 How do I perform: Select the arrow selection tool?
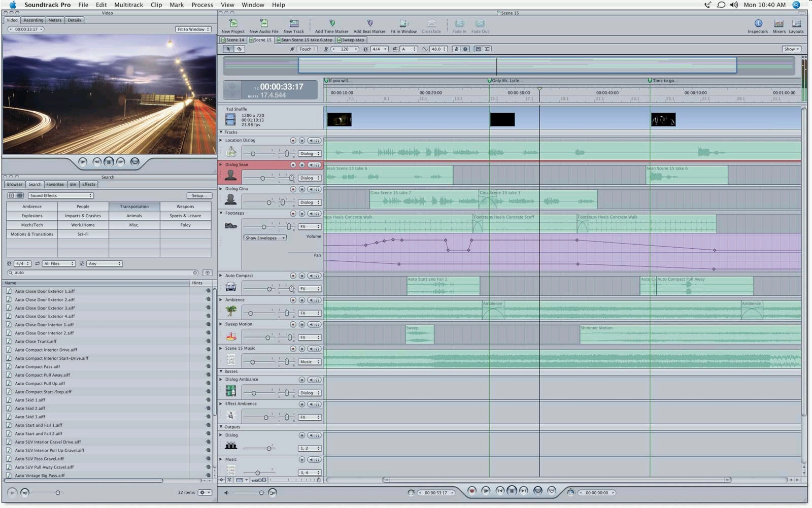click(228, 49)
